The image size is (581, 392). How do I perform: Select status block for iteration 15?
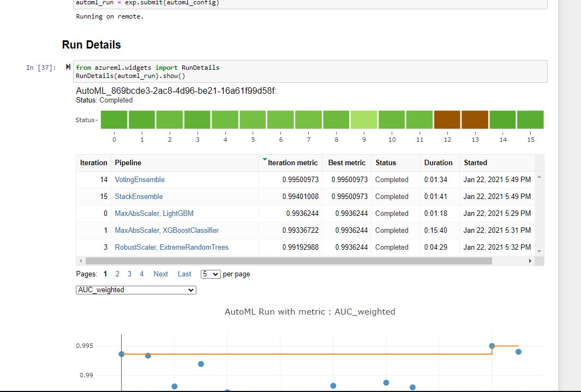[x=530, y=119]
